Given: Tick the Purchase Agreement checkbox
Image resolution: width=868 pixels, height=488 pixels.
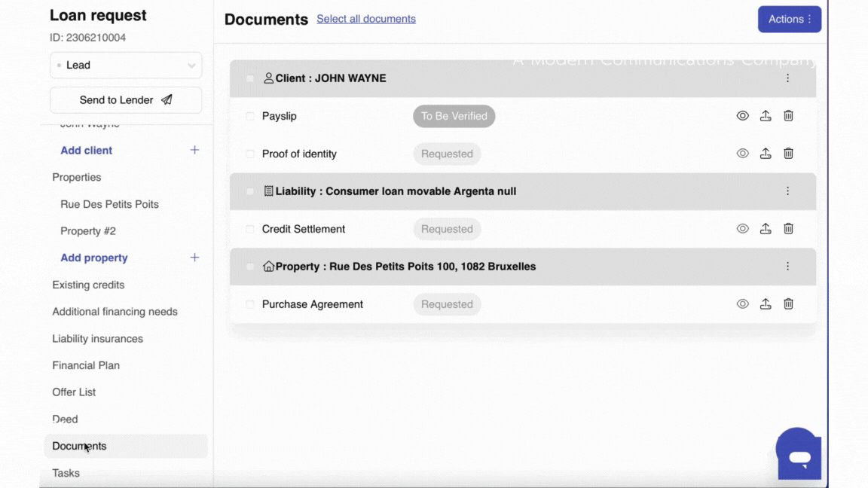Looking at the screenshot, I should coord(250,304).
